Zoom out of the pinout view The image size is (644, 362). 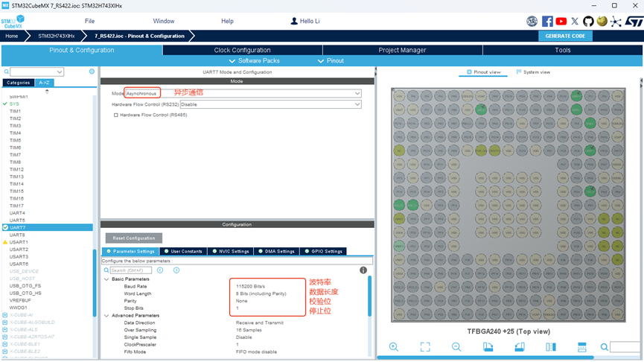pyautogui.click(x=456, y=347)
